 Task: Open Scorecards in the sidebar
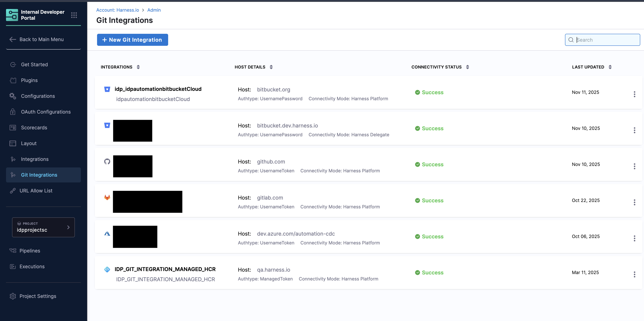(34, 127)
